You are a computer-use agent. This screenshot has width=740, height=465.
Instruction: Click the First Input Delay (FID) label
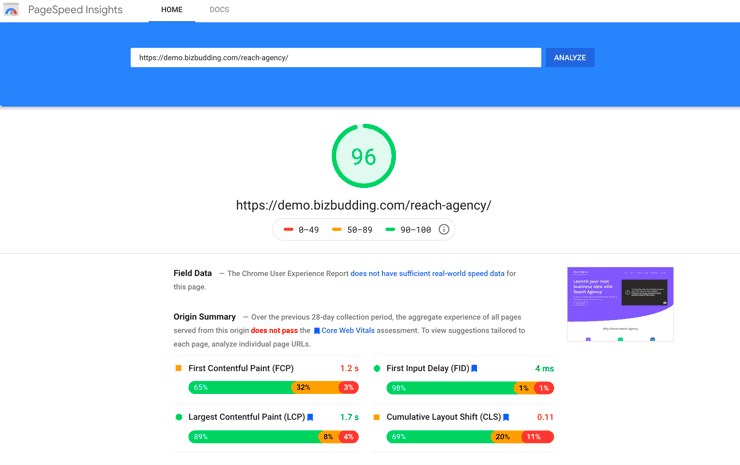(x=428, y=368)
